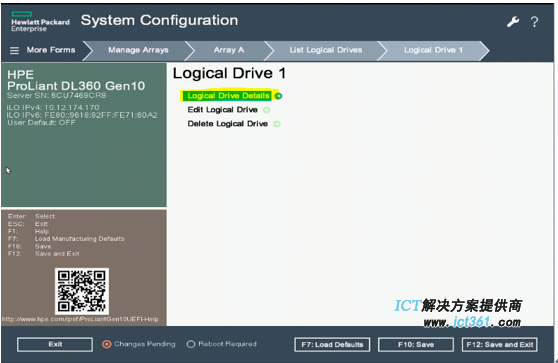Click the help QR code image
The height and width of the screenshot is (363, 558).
pyautogui.click(x=82, y=291)
